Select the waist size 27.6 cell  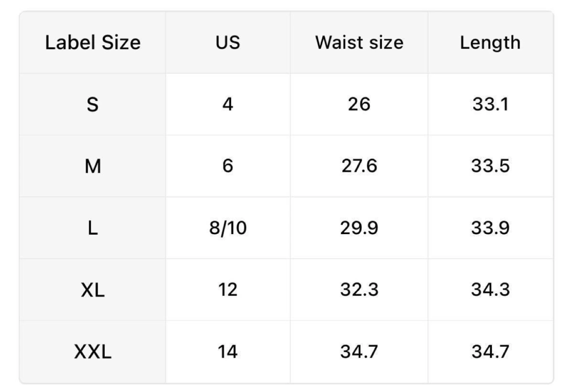click(359, 166)
